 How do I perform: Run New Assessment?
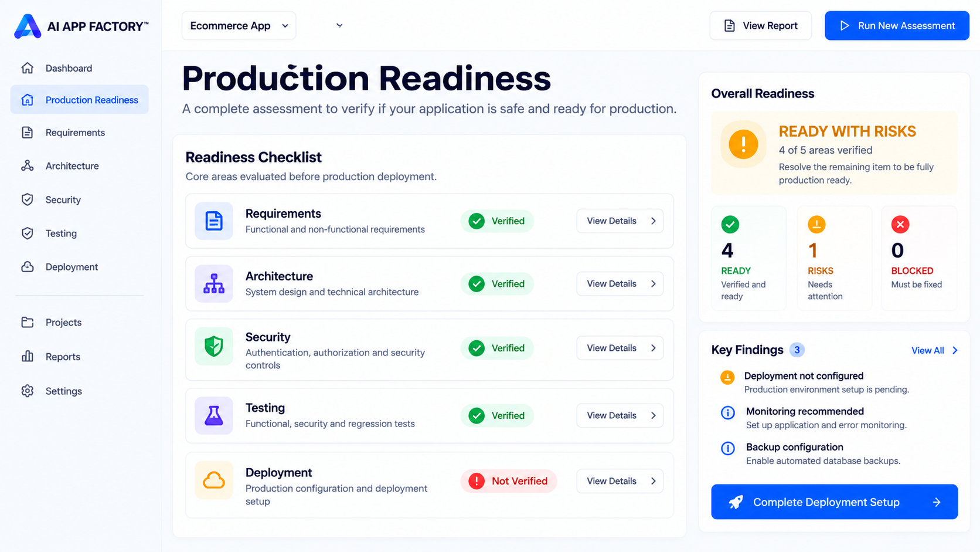tap(897, 26)
